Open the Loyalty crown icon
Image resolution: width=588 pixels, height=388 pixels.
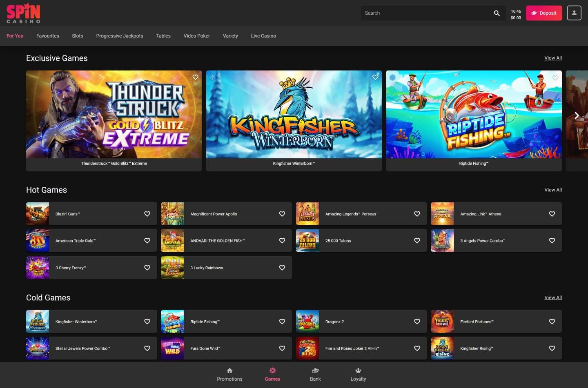[358, 370]
